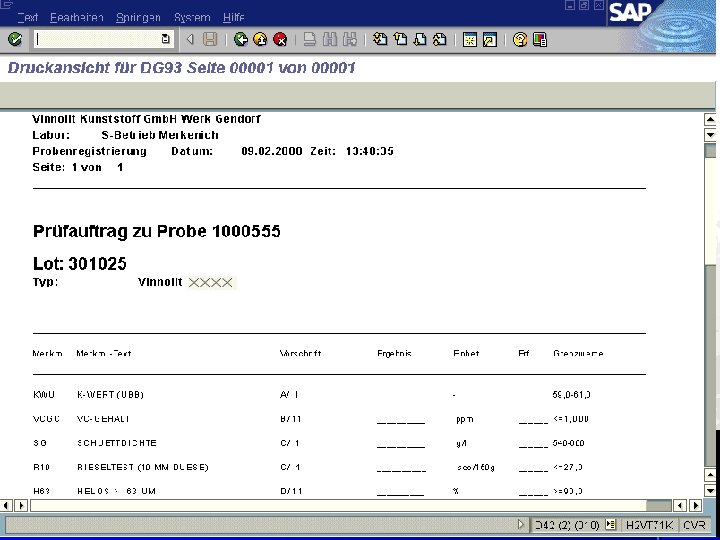Screen dimensions: 720x540
Task: Jump to first page icon
Action: (380, 39)
